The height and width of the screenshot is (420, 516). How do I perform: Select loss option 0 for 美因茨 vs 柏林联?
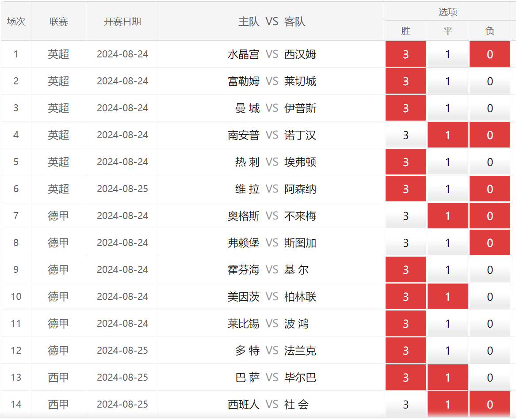point(489,296)
